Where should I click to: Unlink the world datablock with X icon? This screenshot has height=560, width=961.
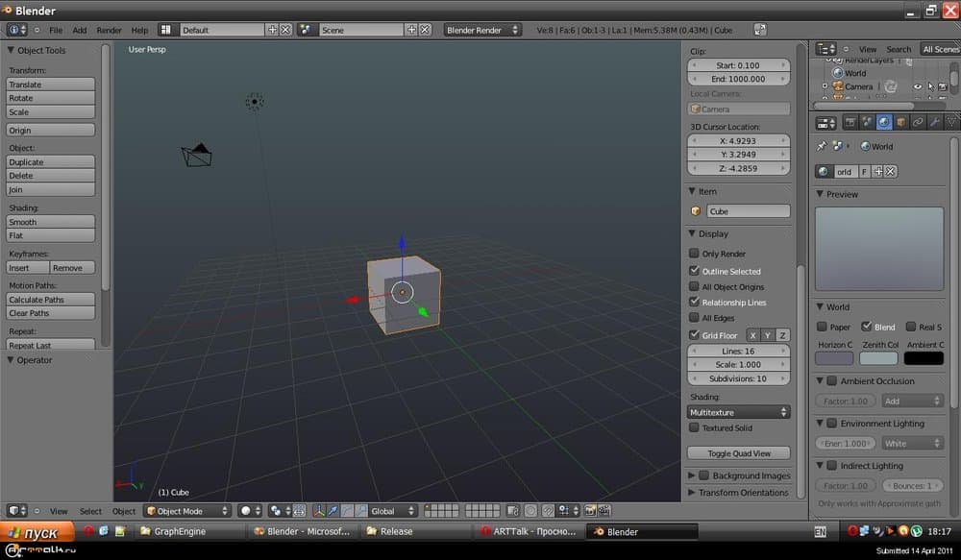pyautogui.click(x=891, y=172)
